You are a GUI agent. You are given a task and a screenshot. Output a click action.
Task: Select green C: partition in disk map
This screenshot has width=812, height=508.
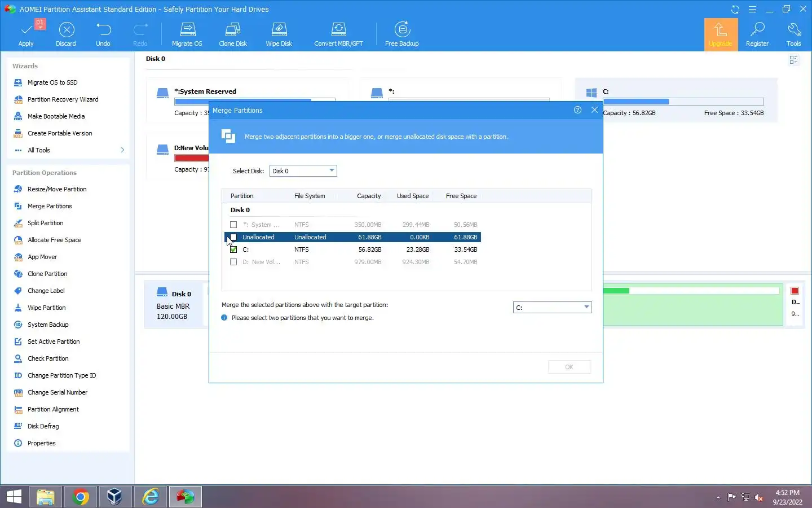tap(693, 305)
